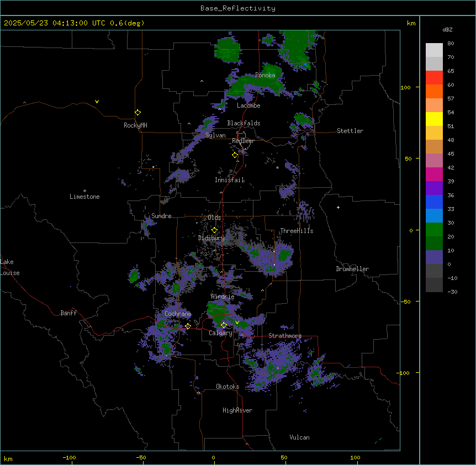The image size is (476, 465).
Task: Click the Drumheller city label
Action: point(352,269)
